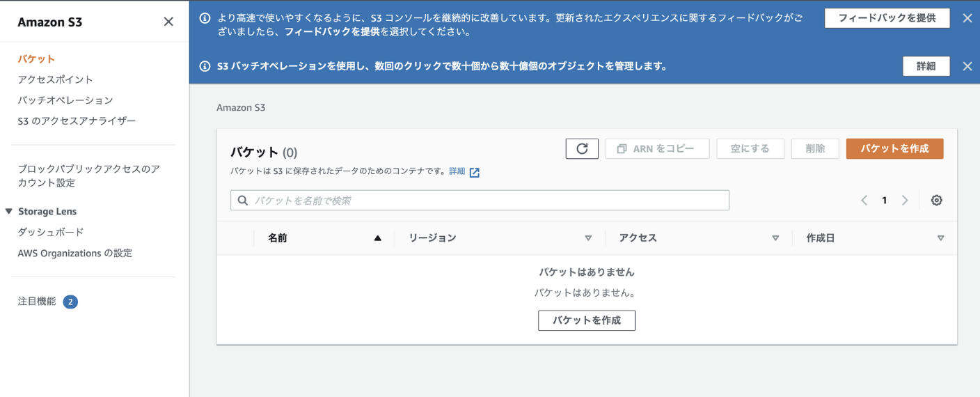Go to the previous page arrow
Viewport: 980px width, 397px height.
[864, 200]
